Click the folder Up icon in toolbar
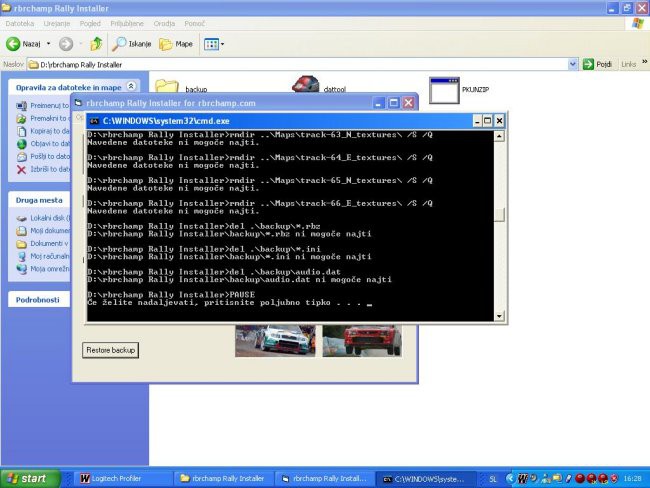The image size is (650, 488). [x=96, y=44]
